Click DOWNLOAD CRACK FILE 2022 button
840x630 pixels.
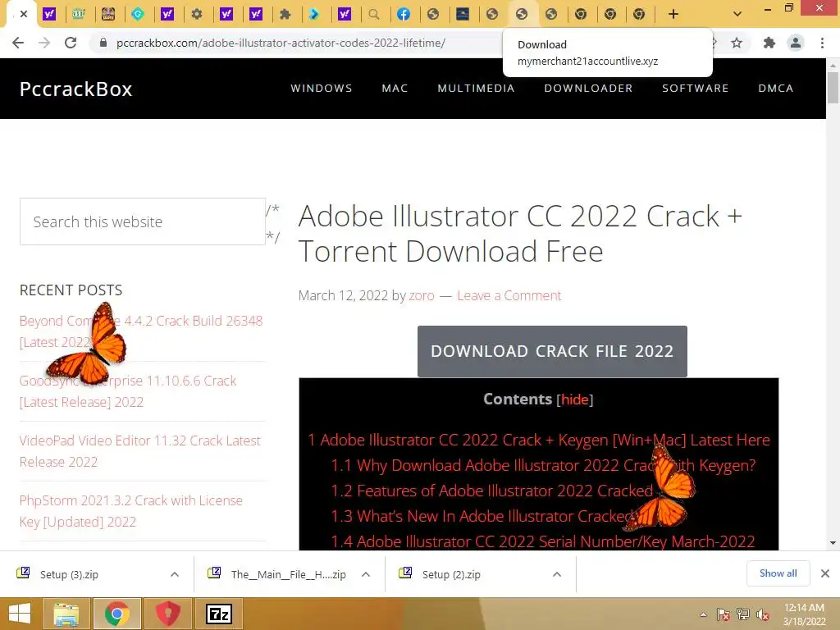[552, 351]
